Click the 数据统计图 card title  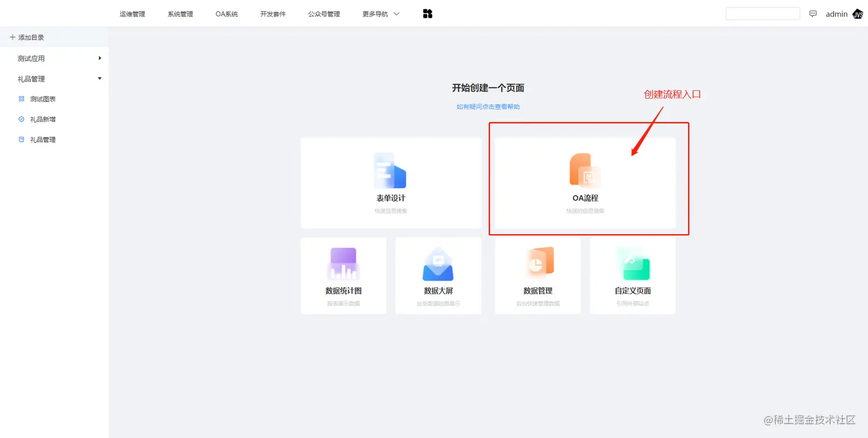(343, 290)
